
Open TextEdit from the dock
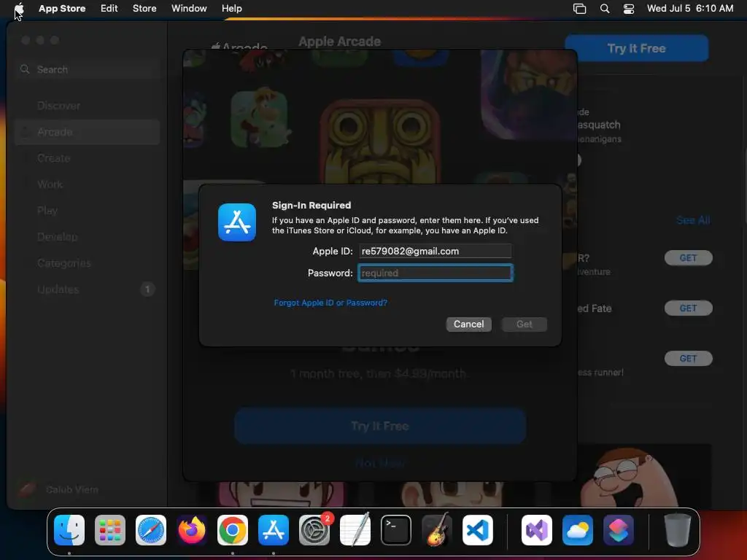[355, 530]
